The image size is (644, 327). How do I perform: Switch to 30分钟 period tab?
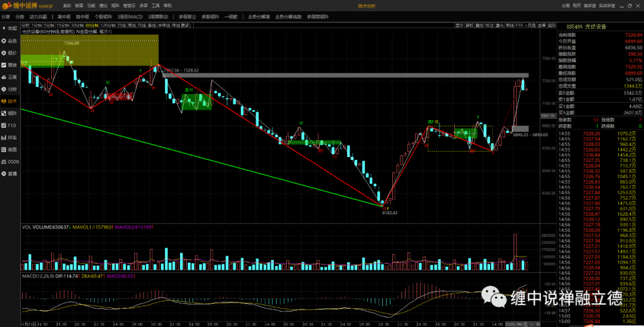(x=78, y=26)
